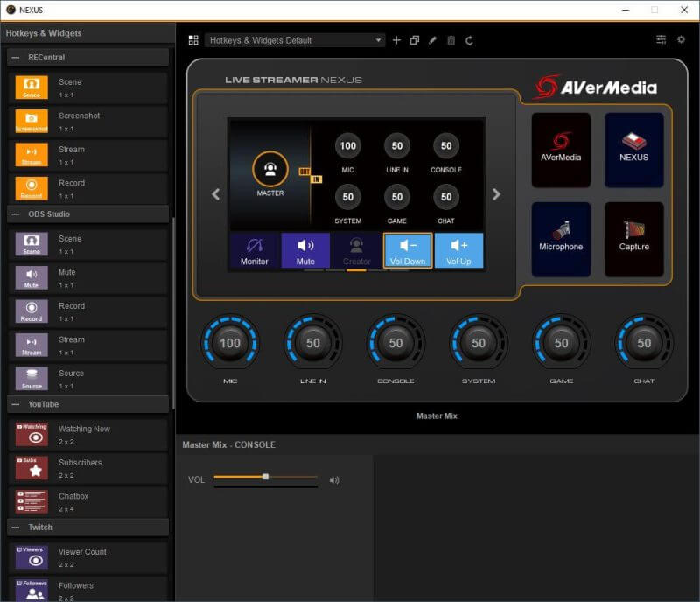The height and width of the screenshot is (602, 700).
Task: Open the Microphone panel button
Action: (x=561, y=240)
